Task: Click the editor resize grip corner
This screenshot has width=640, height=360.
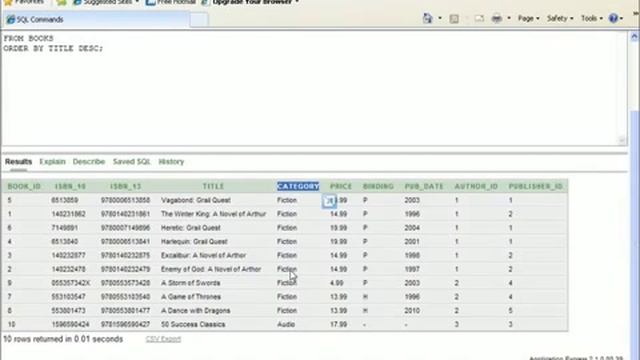Action: pyautogui.click(x=622, y=140)
